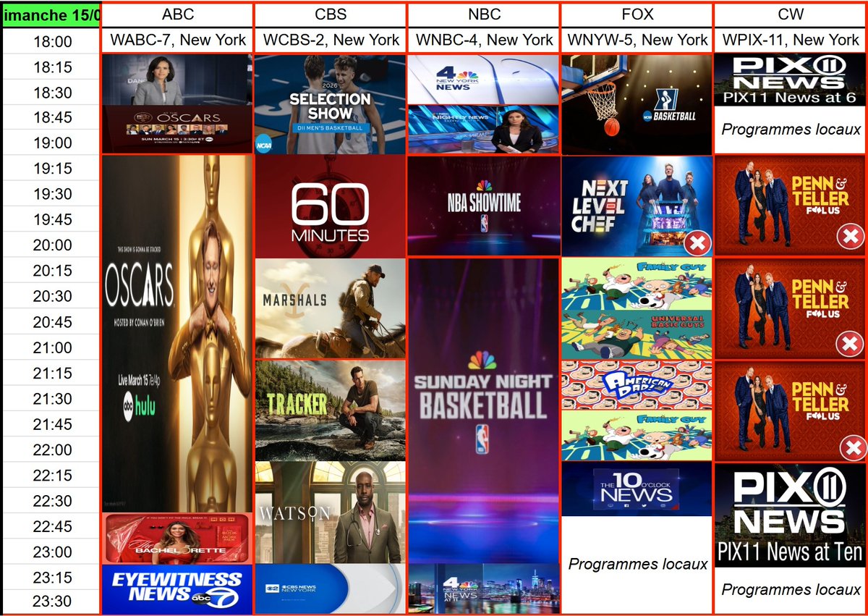This screenshot has height=616, width=868.
Task: Click the red X on the 19:15 Penn & Teller block
Action: pos(850,237)
